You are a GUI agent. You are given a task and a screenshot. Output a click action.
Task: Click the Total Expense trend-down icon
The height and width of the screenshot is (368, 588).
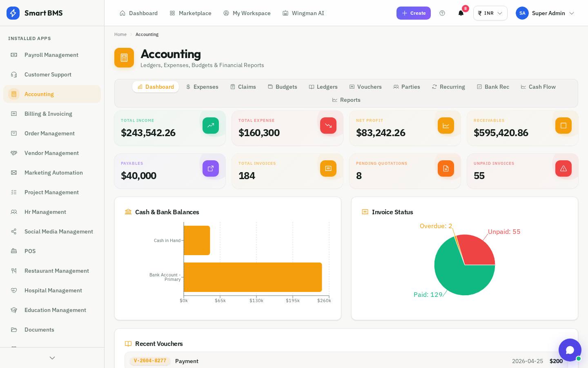click(x=328, y=126)
